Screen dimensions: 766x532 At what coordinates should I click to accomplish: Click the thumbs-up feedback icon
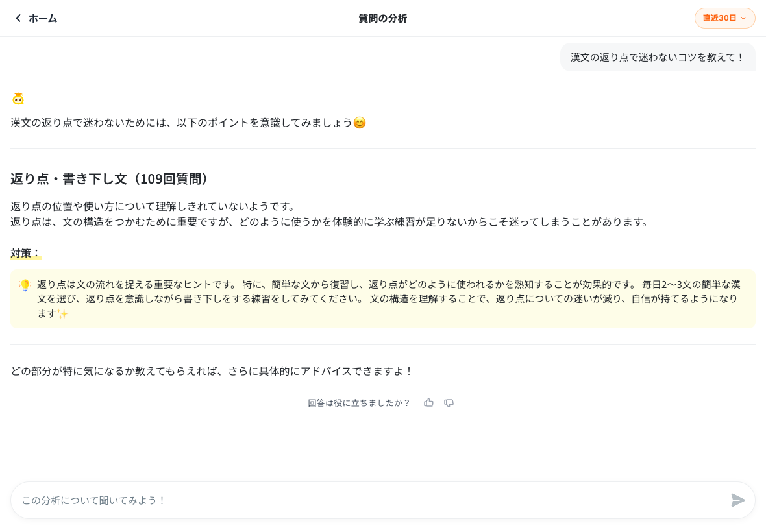point(428,403)
